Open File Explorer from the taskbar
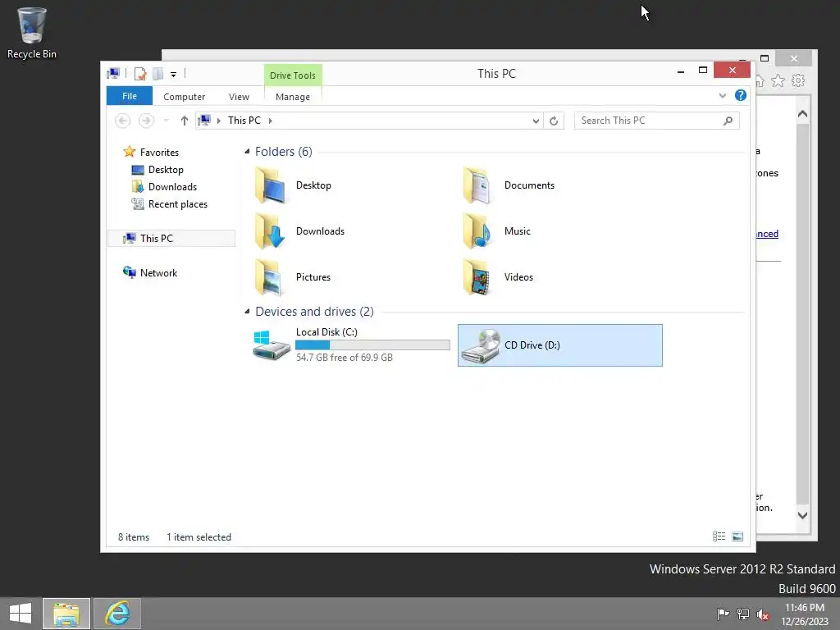840x630 pixels. tap(66, 614)
